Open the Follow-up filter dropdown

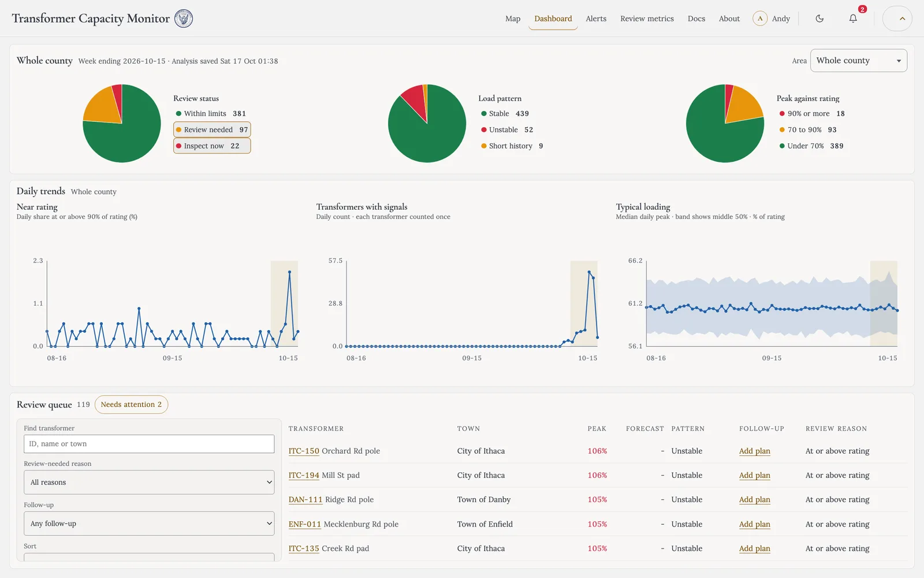pos(149,524)
